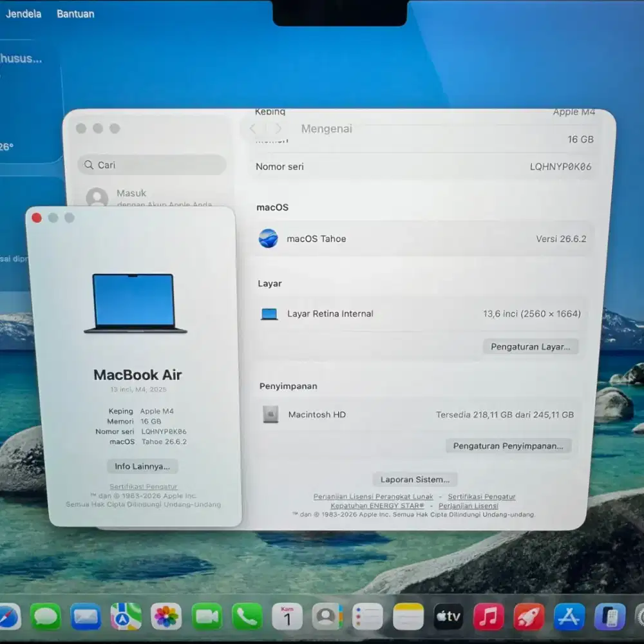Click 13,6 inci (2560 × 1664) text
The image size is (644, 644).
tap(531, 314)
